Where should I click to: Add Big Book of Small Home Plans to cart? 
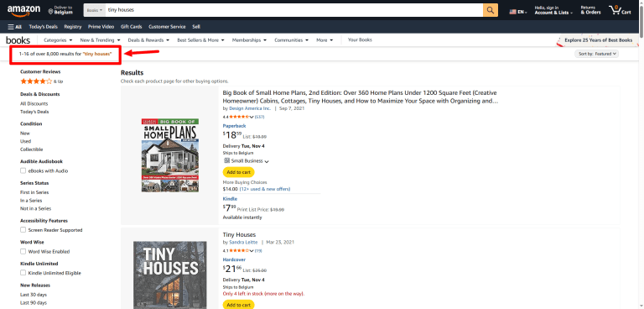tap(239, 172)
